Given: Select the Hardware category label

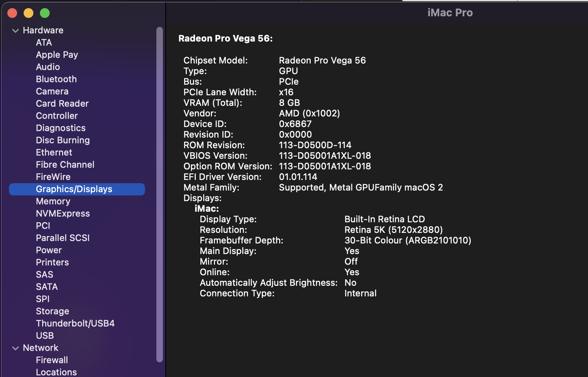Looking at the screenshot, I should [x=43, y=30].
